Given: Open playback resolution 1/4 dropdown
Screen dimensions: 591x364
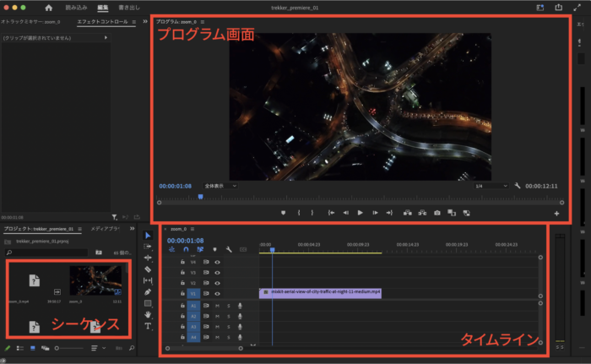Looking at the screenshot, I should 491,186.
